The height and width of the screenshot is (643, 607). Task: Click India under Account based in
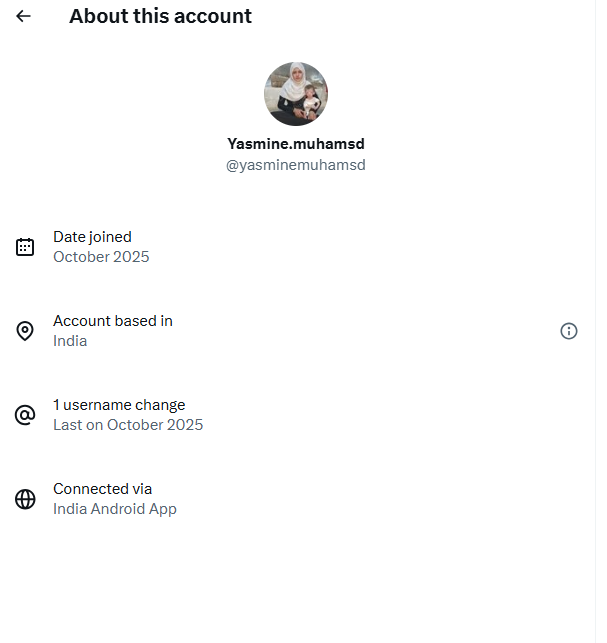[x=70, y=341]
